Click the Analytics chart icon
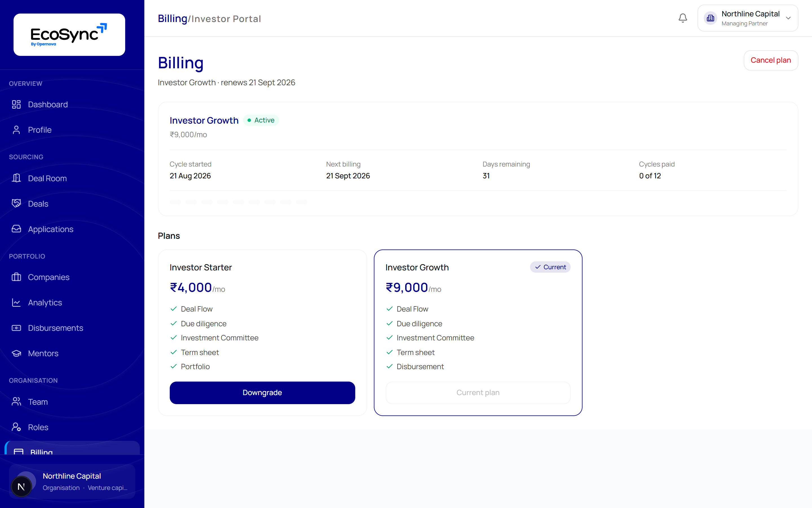 click(16, 302)
